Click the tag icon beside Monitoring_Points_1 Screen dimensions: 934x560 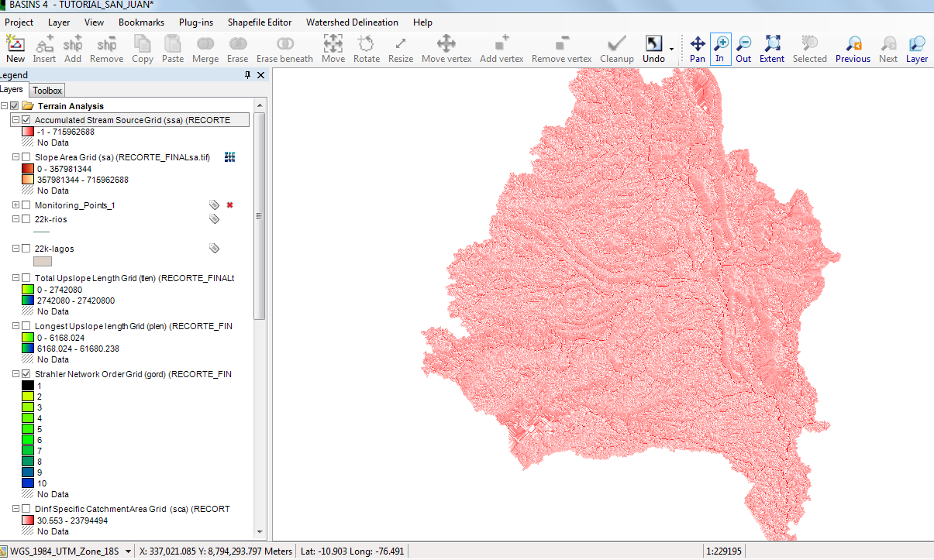click(214, 205)
